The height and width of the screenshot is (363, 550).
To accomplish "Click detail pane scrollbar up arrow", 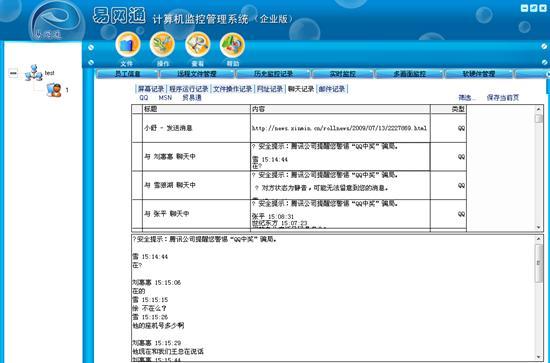I will pyautogui.click(x=539, y=239).
